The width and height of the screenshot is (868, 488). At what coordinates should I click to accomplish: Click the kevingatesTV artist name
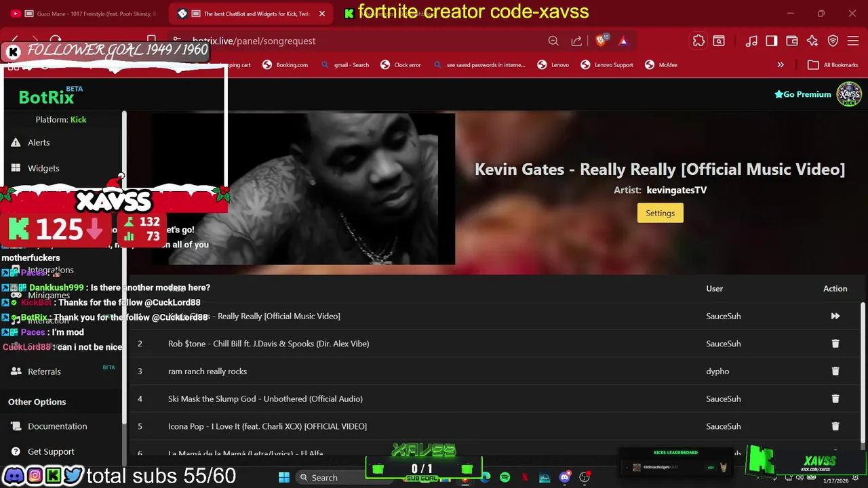coord(677,190)
